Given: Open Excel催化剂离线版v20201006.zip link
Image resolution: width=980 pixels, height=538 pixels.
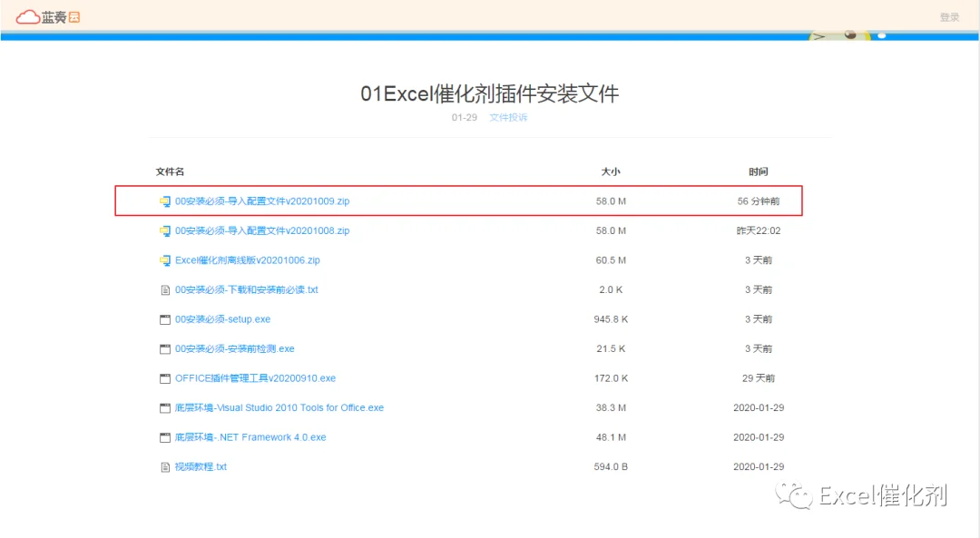Looking at the screenshot, I should [x=248, y=260].
